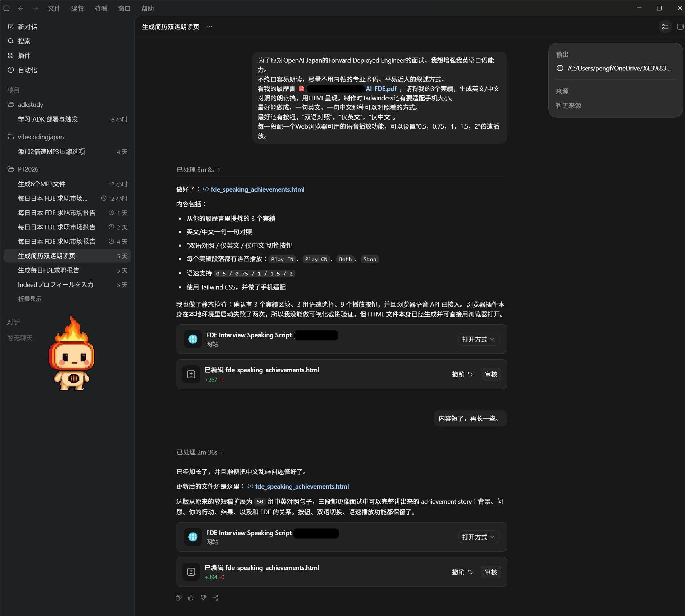The width and height of the screenshot is (685, 616).
Task: Toggle the right pane layout icon
Action: click(x=680, y=27)
